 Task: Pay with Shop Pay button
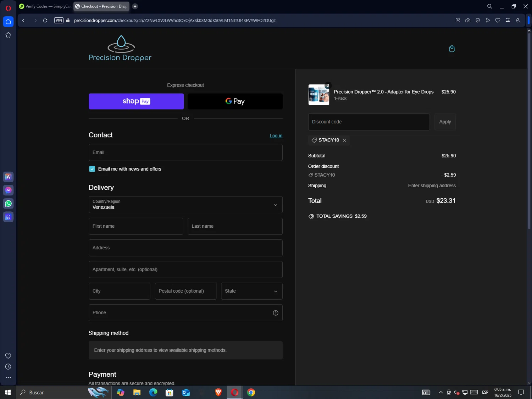pyautogui.click(x=136, y=101)
